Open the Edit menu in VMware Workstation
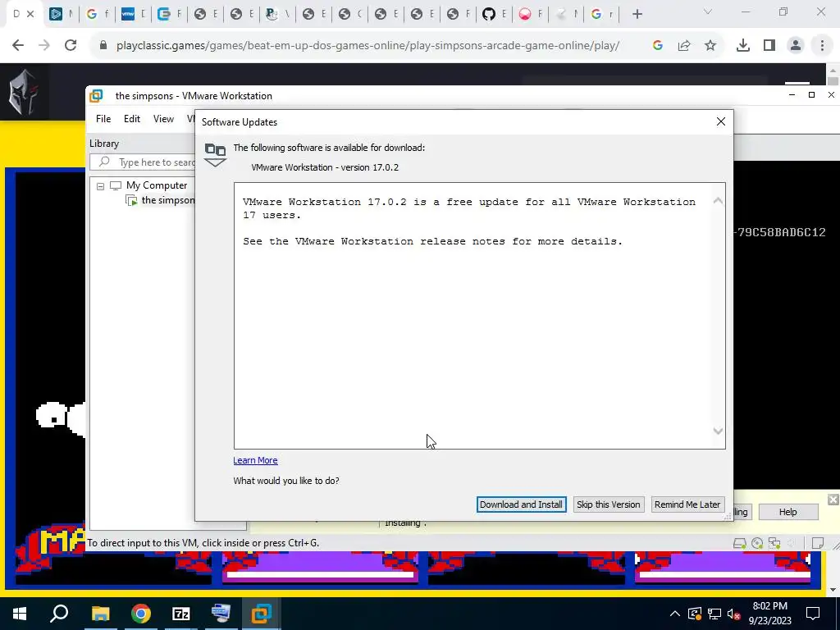Image resolution: width=840 pixels, height=630 pixels. click(132, 119)
